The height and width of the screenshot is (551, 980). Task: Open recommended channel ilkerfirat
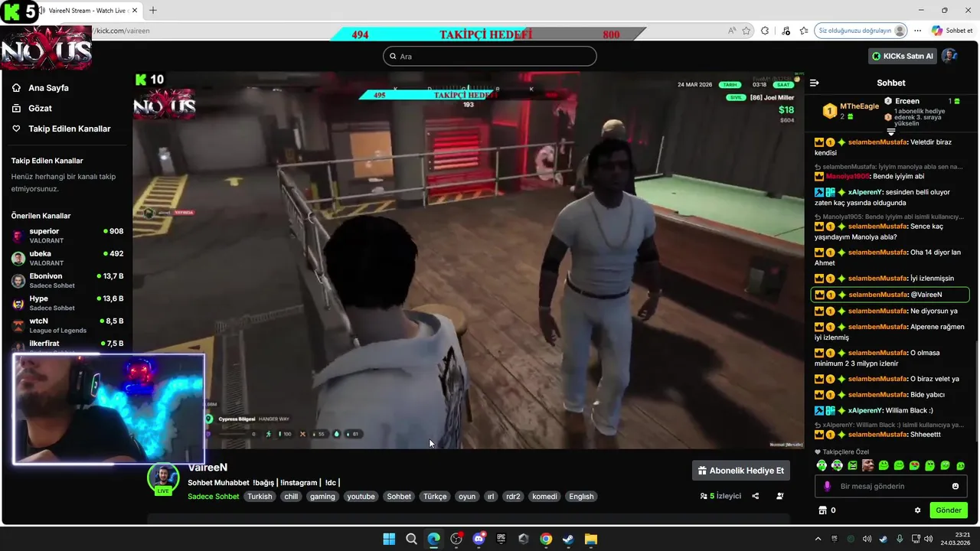(x=67, y=344)
